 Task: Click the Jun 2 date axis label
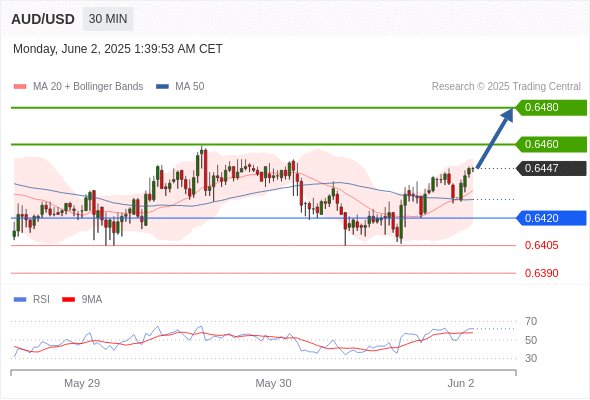(461, 383)
